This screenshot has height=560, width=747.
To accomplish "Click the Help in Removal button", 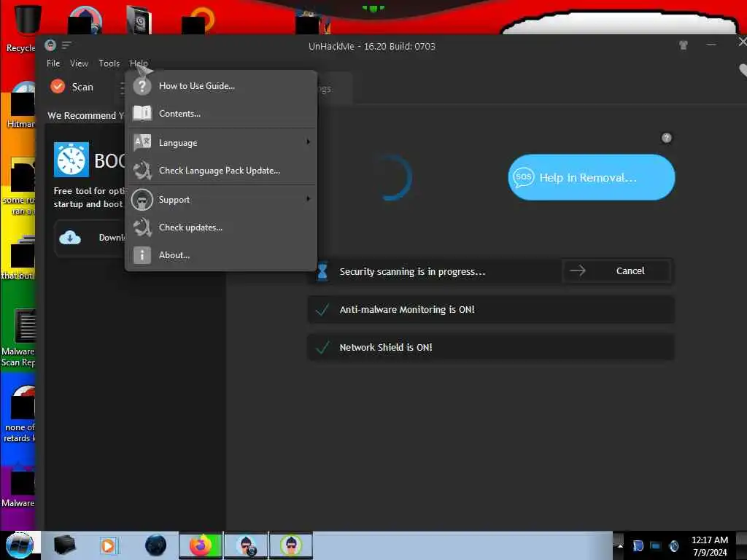I will click(x=591, y=177).
